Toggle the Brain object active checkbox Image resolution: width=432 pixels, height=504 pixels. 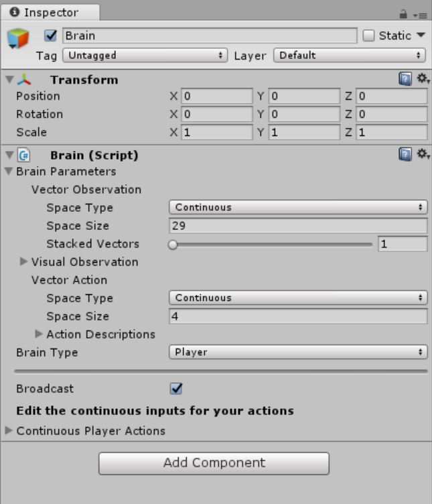coord(50,36)
